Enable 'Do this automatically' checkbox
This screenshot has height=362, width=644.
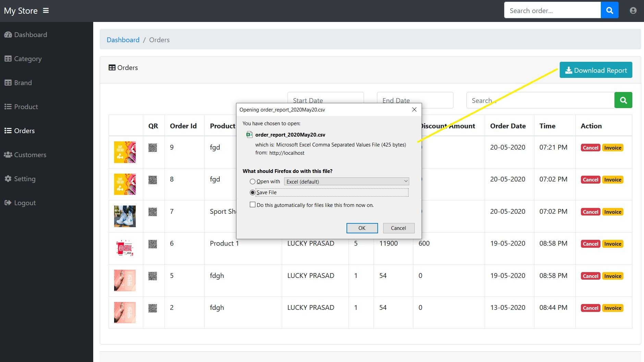point(253,205)
